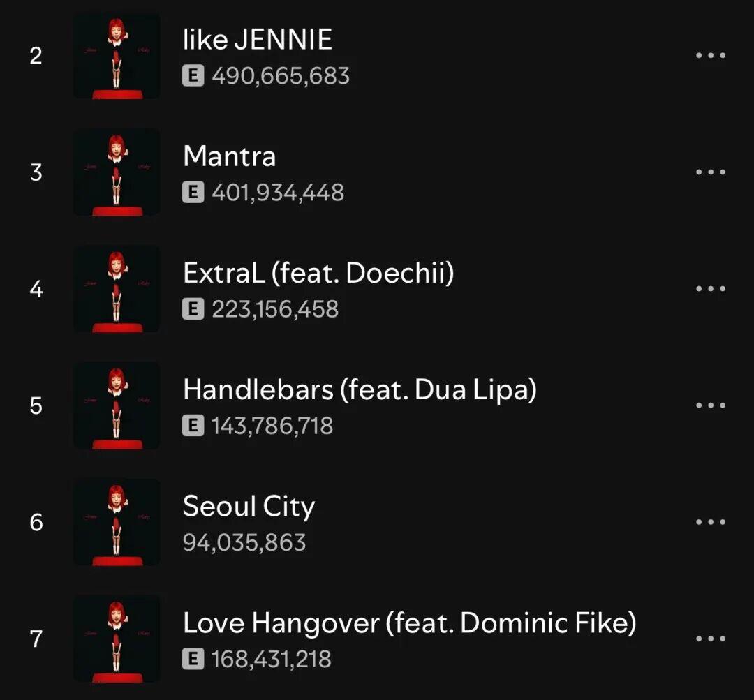
Task: Select ExtraL (feat. Doechii) song title
Action: [x=318, y=273]
